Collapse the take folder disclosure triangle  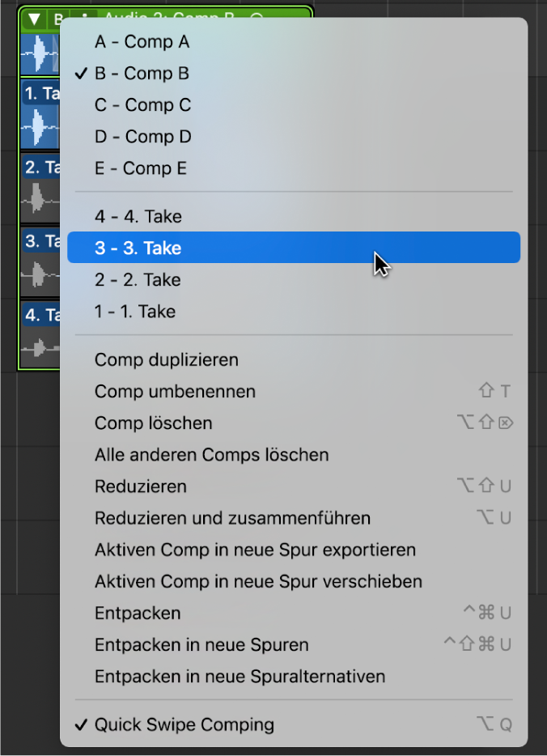[x=34, y=15]
